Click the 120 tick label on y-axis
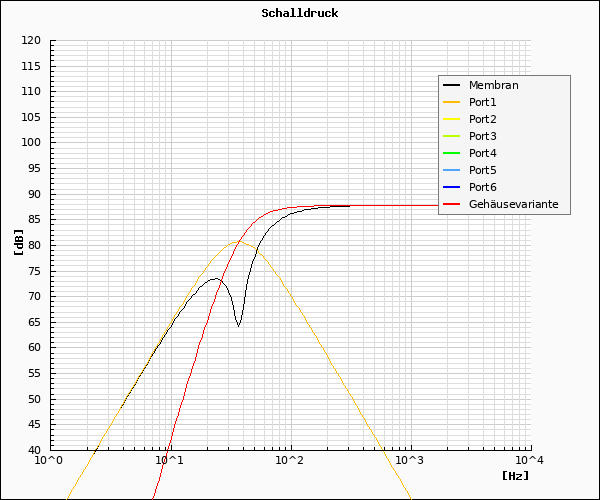This screenshot has width=600, height=500. tap(31, 41)
